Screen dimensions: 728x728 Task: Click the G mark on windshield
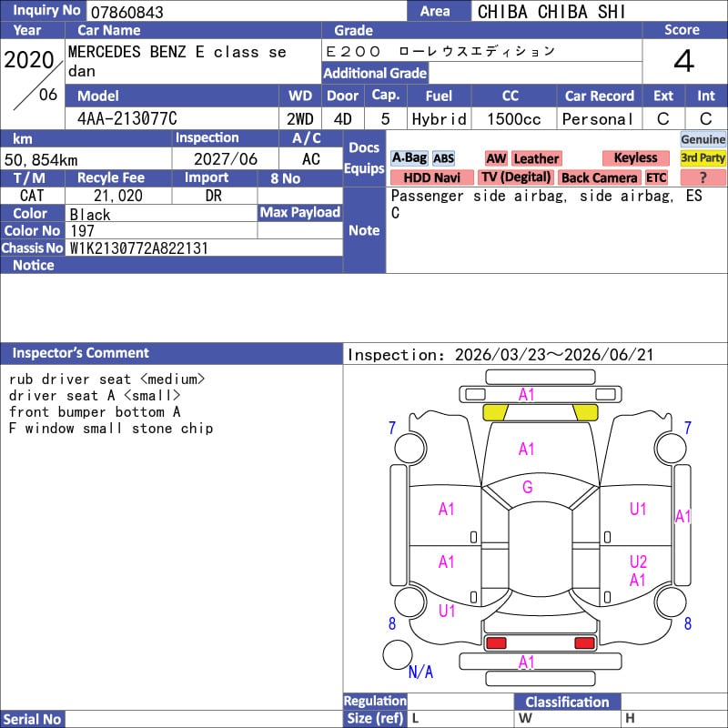527,488
